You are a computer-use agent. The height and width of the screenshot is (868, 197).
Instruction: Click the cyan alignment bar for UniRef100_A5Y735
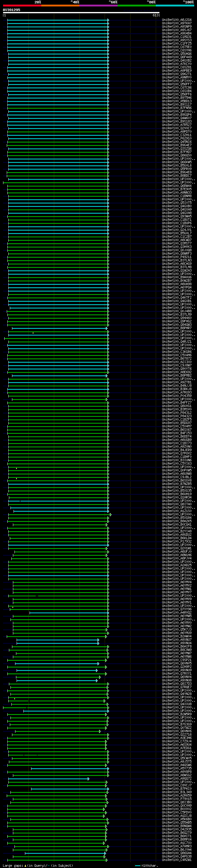pos(70,768)
